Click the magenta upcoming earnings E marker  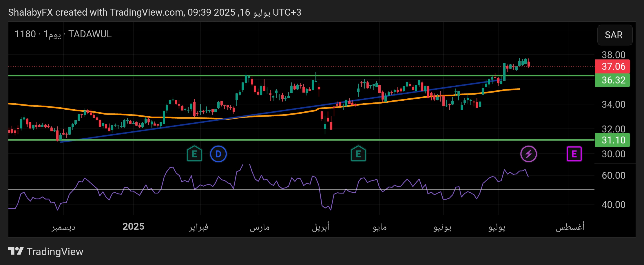574,154
